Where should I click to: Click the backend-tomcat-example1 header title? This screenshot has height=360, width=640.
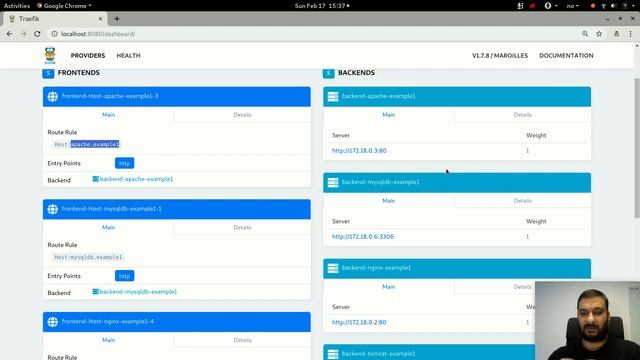point(378,354)
